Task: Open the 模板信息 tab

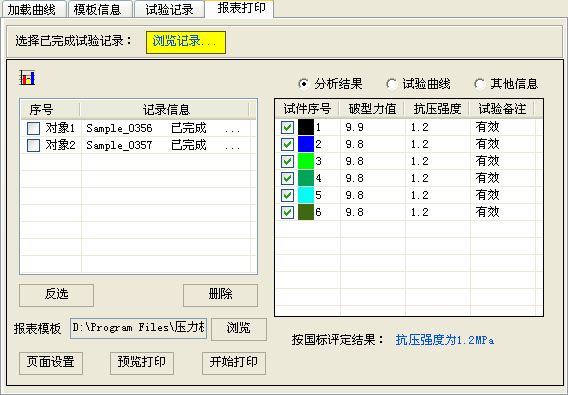Action: tap(100, 9)
